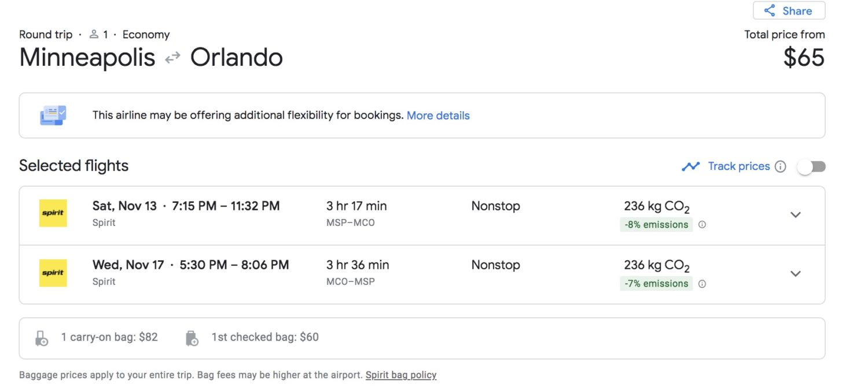Expand details for the Nov 13 departing flight
The height and width of the screenshot is (389, 868).
[796, 214]
